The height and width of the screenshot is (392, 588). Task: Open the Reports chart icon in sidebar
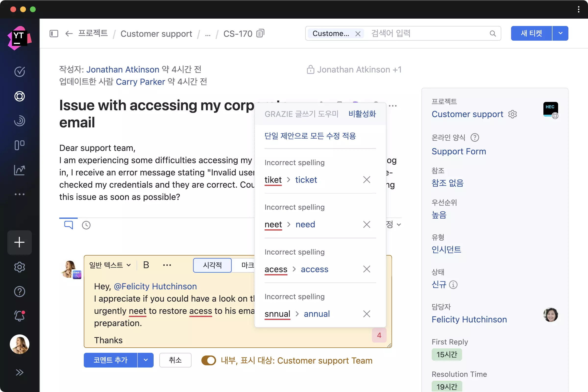20,170
